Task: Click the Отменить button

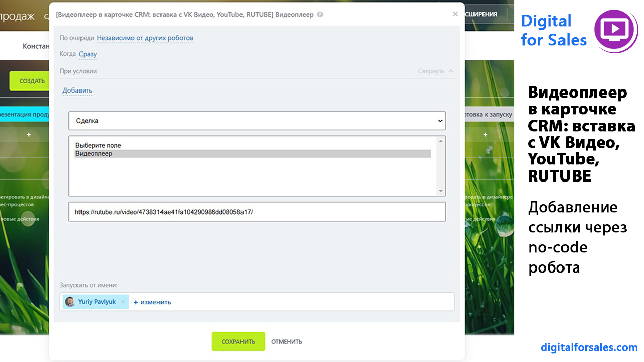Action: [x=287, y=342]
